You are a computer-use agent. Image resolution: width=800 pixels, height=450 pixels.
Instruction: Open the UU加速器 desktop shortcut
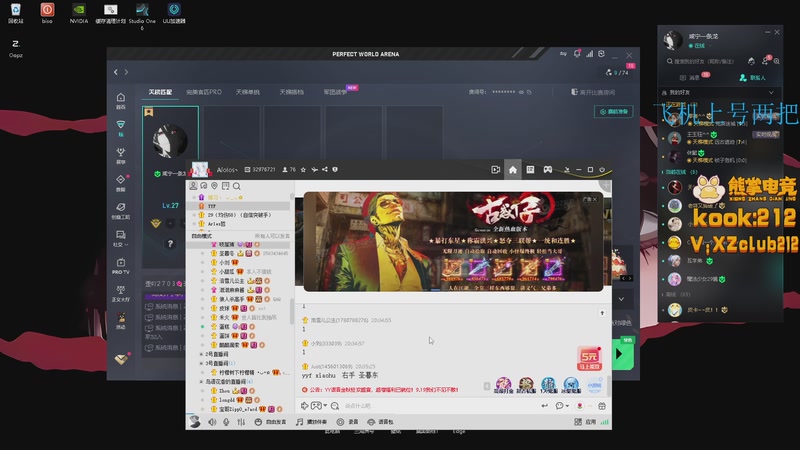tap(174, 13)
